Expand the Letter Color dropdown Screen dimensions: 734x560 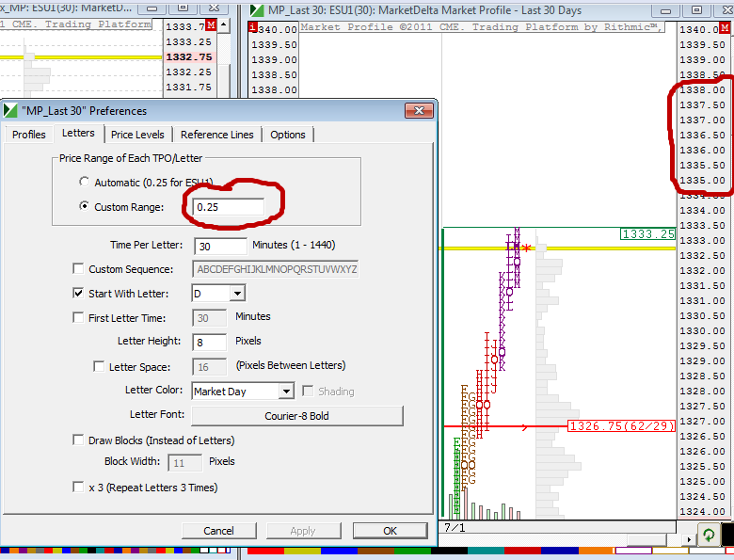(286, 392)
